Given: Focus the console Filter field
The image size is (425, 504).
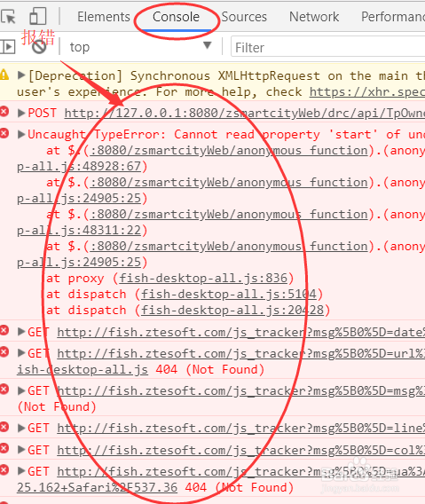Looking at the screenshot, I should tap(328, 48).
